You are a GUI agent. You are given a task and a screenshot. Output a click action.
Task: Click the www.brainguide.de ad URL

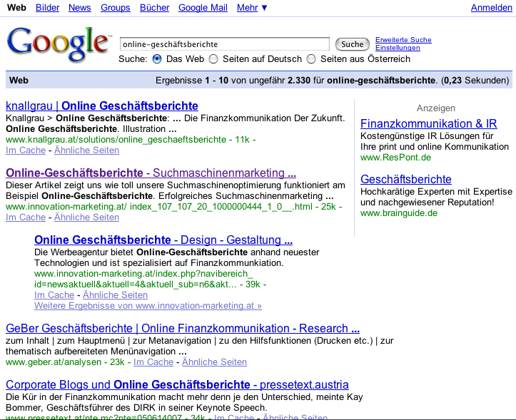399,213
